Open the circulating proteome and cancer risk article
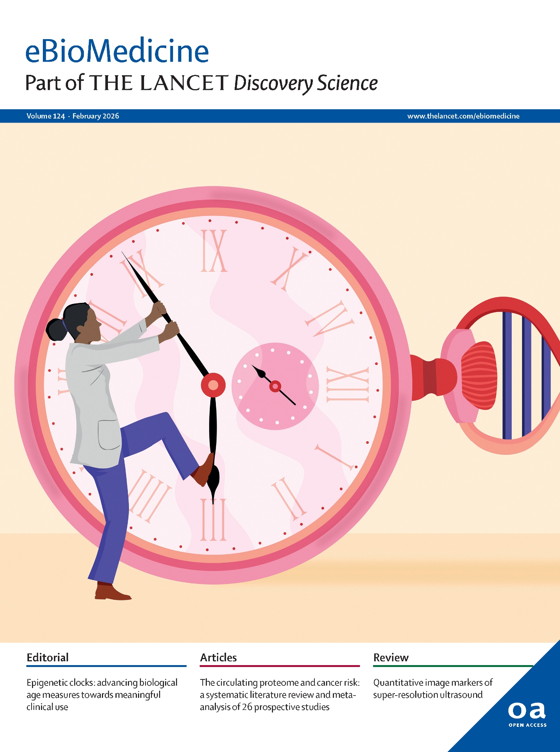Viewport: 560px width, 752px height. point(279,694)
